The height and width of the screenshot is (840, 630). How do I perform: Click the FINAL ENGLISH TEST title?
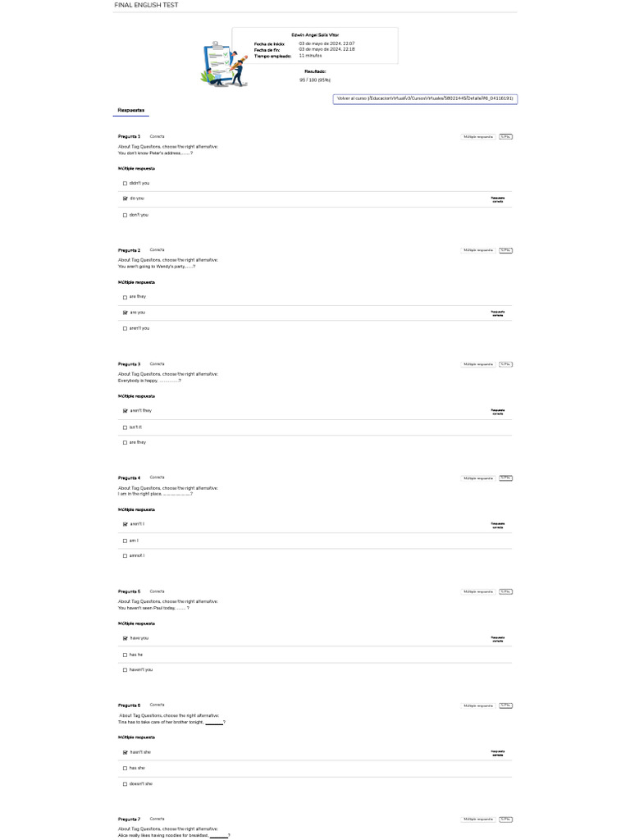tap(146, 5)
